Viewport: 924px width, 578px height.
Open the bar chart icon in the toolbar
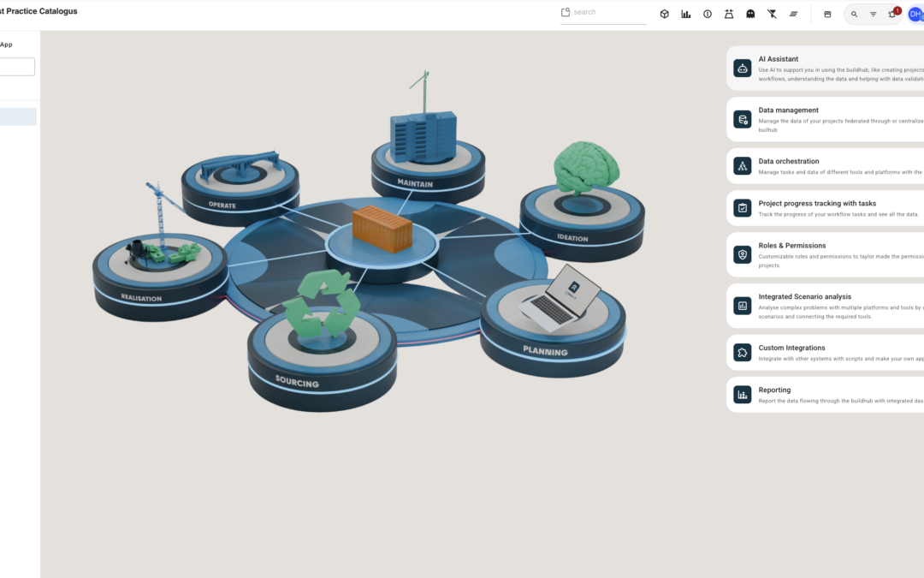[x=686, y=15]
